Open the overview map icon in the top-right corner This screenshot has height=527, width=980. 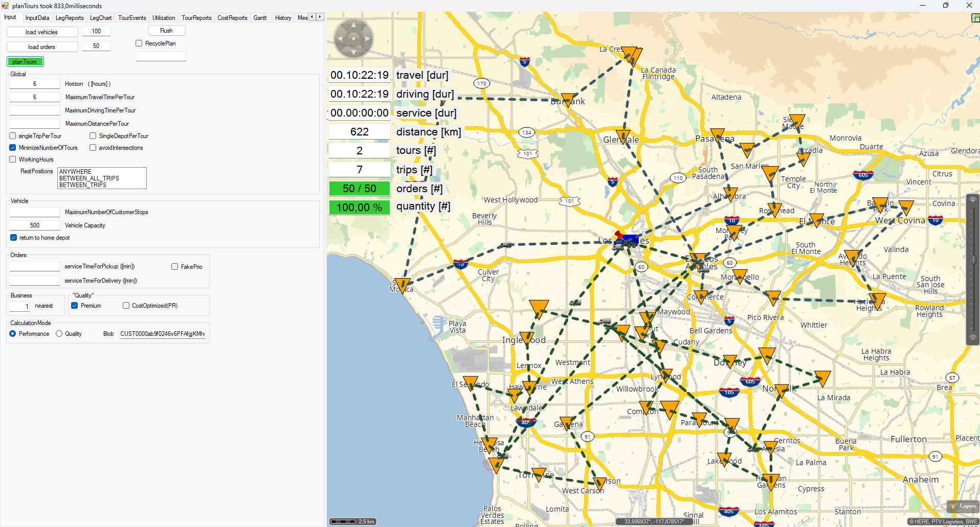[x=975, y=18]
